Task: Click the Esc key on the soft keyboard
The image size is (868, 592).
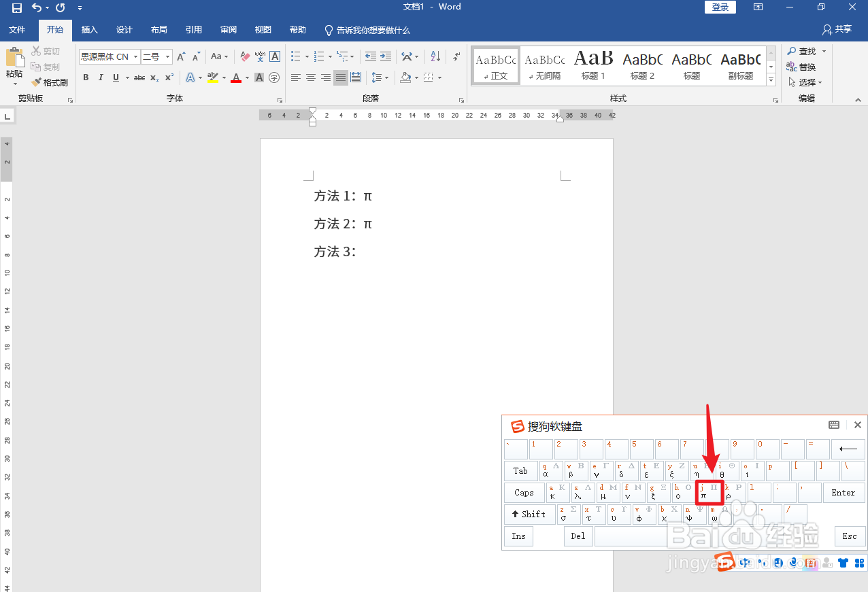Action: [x=850, y=536]
